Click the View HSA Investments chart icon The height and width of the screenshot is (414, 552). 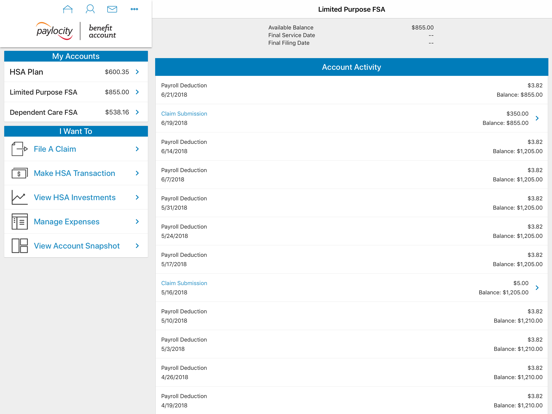(x=19, y=197)
